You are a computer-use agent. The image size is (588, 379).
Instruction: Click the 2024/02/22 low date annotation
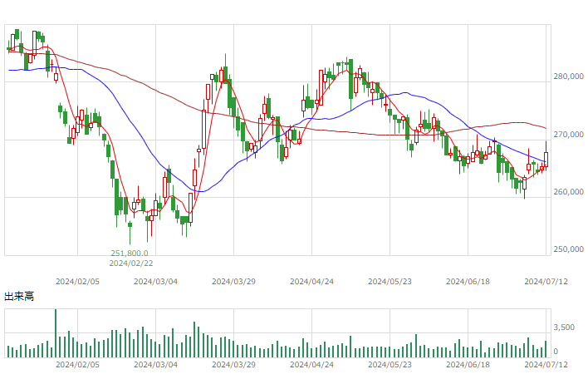tap(131, 263)
